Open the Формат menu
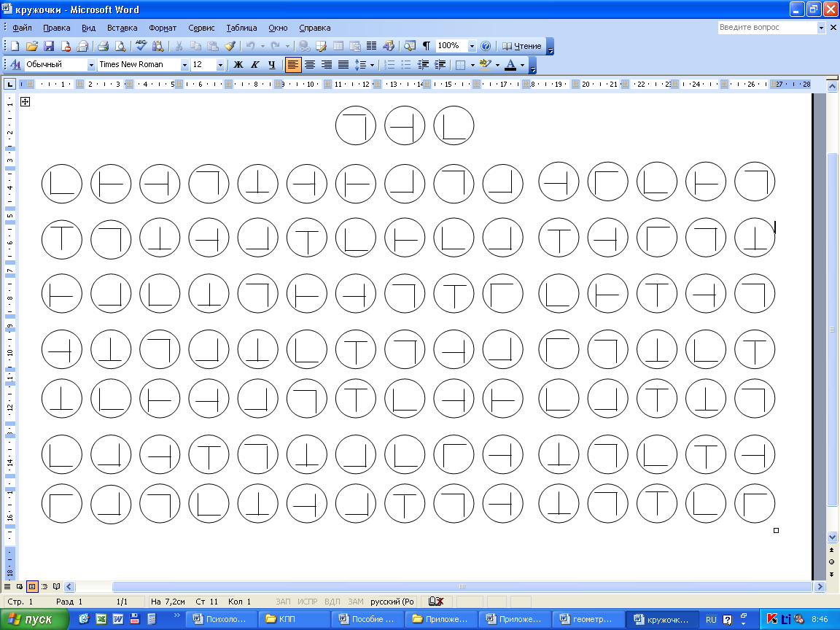The width and height of the screenshot is (840, 630). [163, 28]
